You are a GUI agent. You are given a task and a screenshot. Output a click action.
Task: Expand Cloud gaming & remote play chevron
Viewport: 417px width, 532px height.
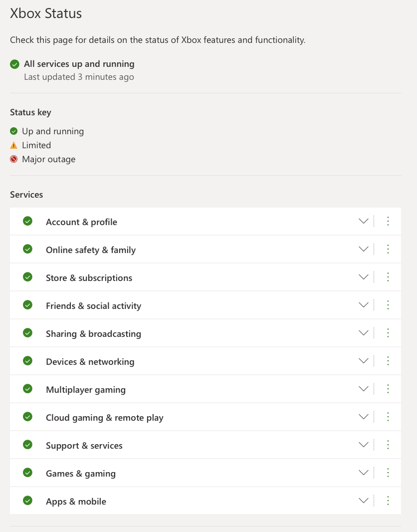(364, 417)
